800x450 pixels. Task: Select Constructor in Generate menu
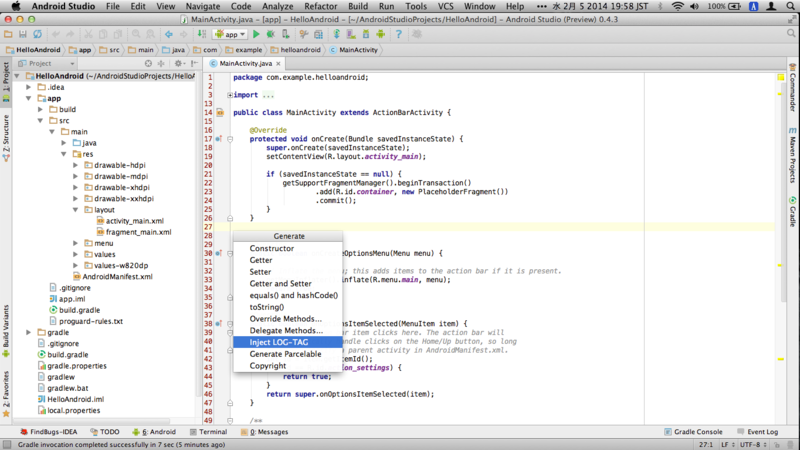click(288, 248)
